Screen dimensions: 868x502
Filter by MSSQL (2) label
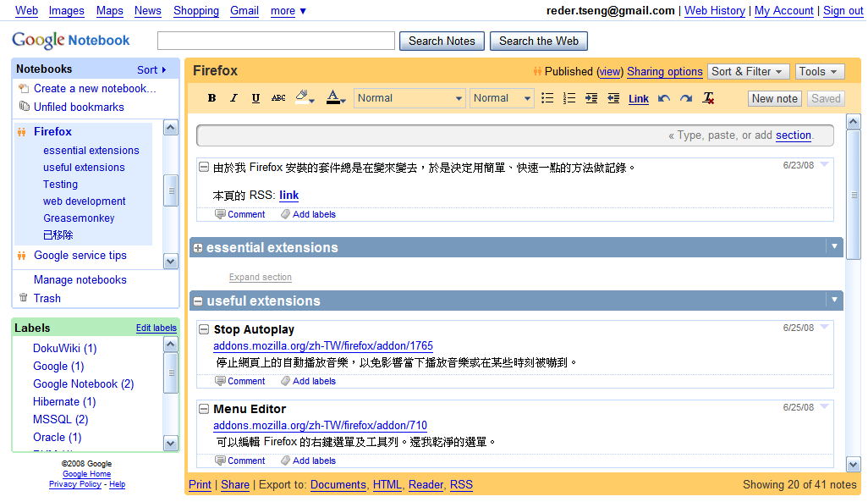pos(60,419)
